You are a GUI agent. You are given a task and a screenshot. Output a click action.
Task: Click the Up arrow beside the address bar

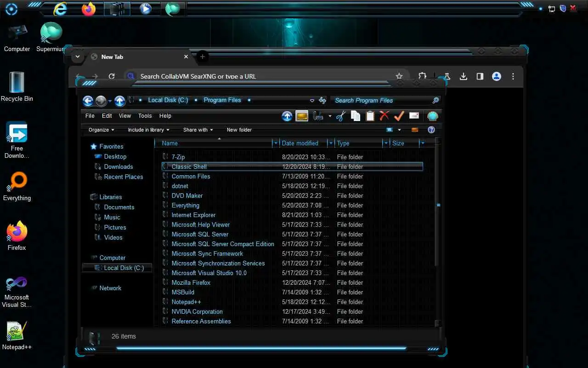(x=120, y=101)
